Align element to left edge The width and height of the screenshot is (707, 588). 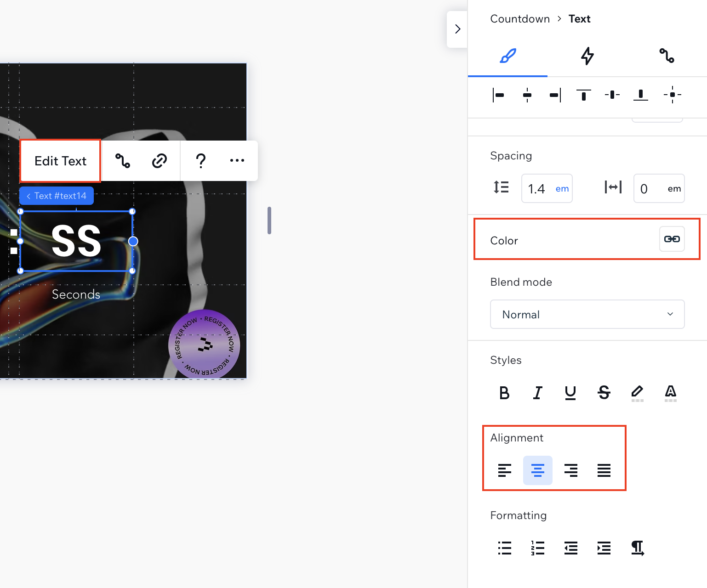[x=498, y=95]
